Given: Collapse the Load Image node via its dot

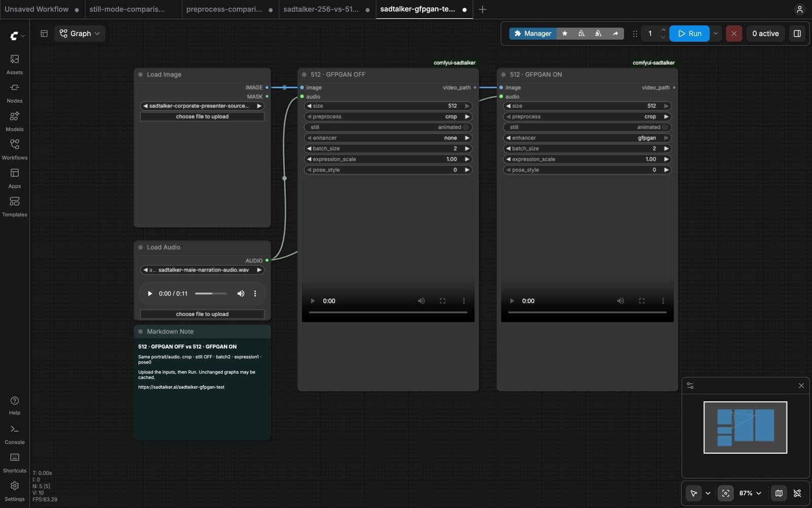Looking at the screenshot, I should [x=141, y=74].
